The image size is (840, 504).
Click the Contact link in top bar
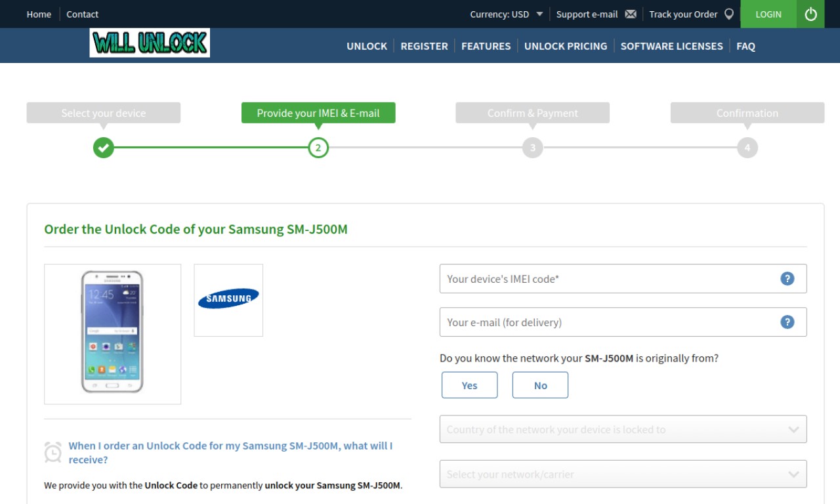point(82,14)
